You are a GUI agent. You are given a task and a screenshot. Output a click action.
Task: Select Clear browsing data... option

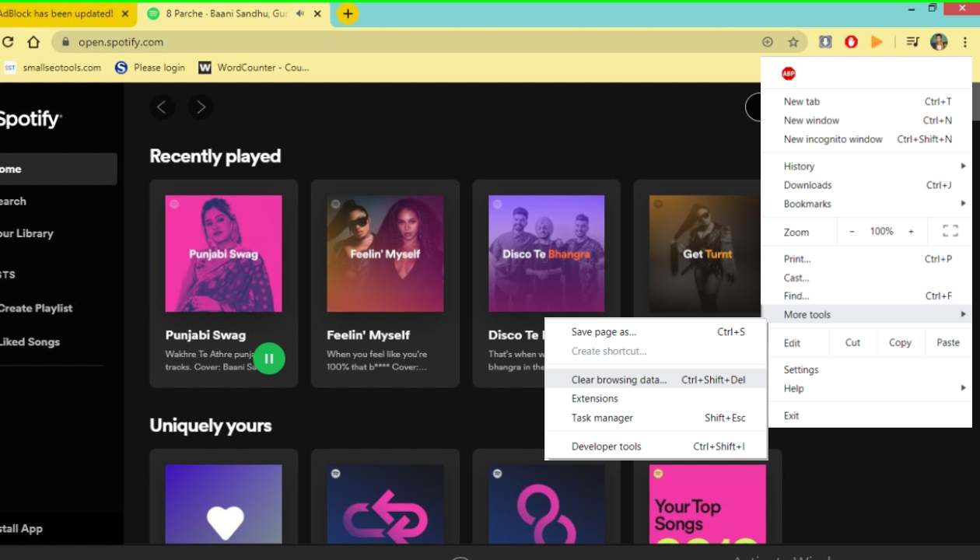coord(656,380)
